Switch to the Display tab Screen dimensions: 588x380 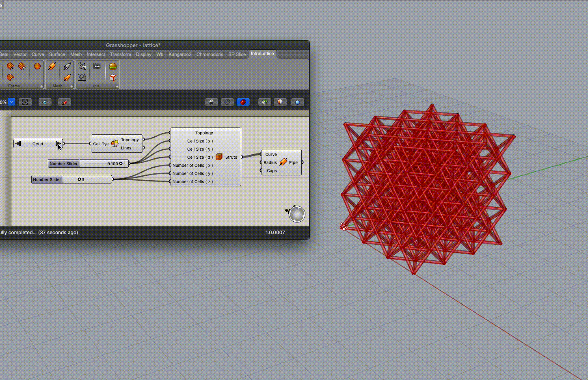click(x=144, y=54)
